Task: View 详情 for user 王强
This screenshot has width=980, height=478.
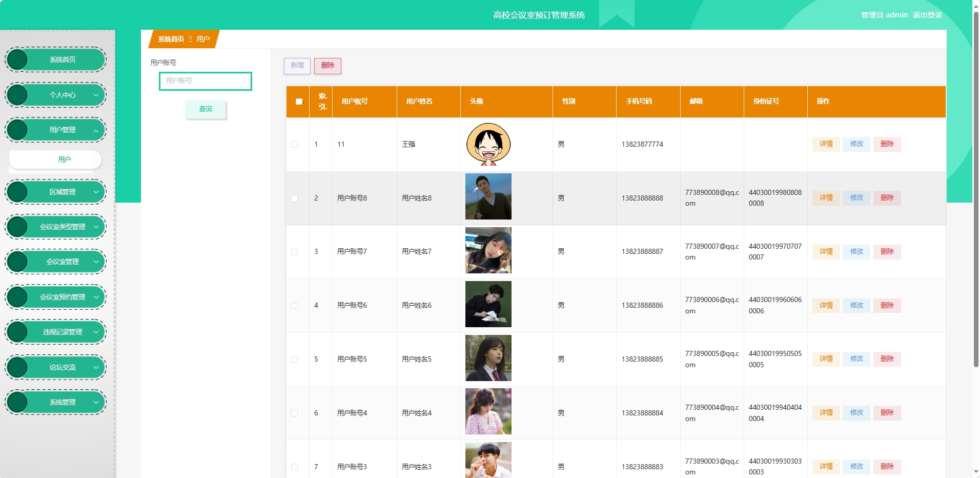Action: pyautogui.click(x=826, y=144)
